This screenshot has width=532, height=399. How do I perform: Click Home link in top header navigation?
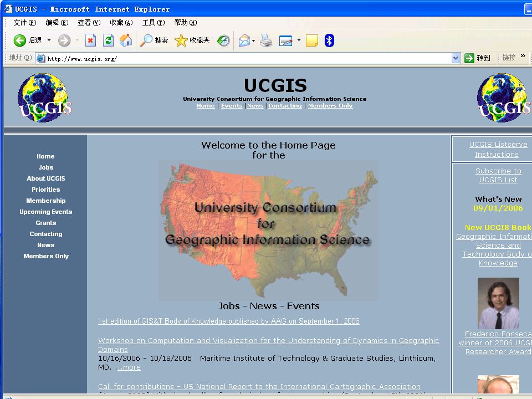point(206,106)
